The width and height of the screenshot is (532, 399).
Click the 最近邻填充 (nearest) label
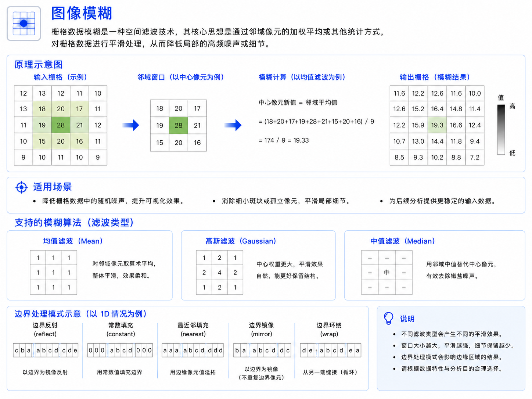point(193,330)
